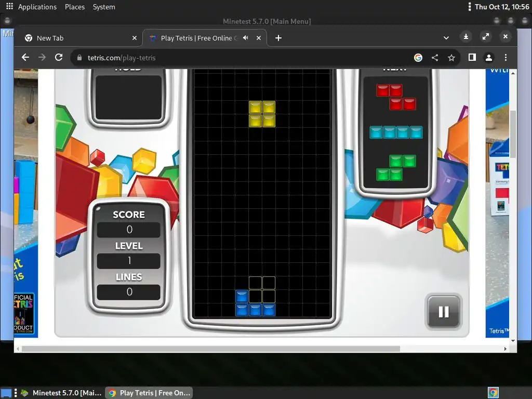
Task: Open the Google icon in address bar
Action: click(418, 58)
